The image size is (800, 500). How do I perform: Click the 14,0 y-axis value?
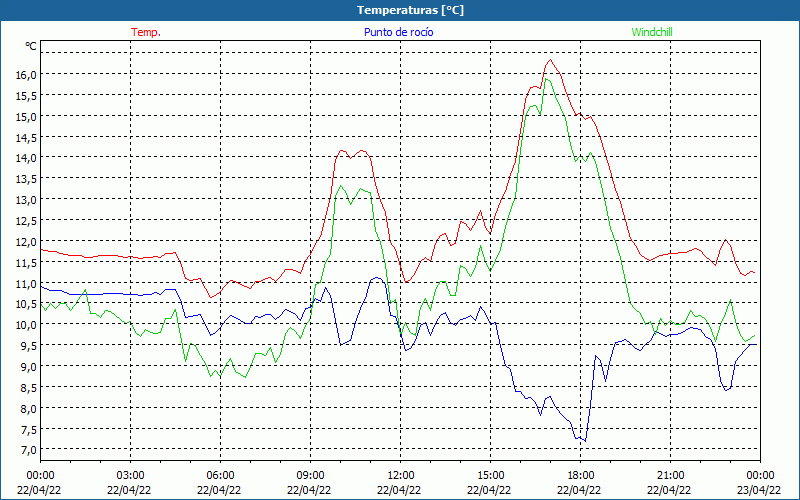click(27, 158)
